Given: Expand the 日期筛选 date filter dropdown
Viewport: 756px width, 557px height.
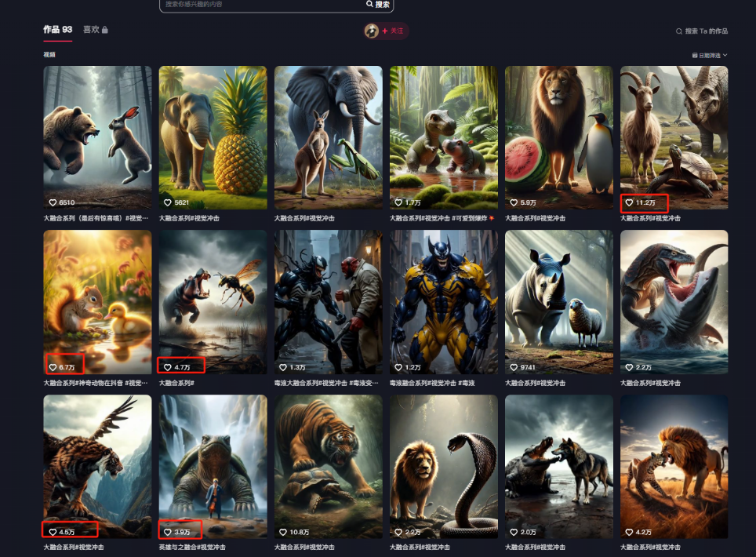Looking at the screenshot, I should (710, 56).
